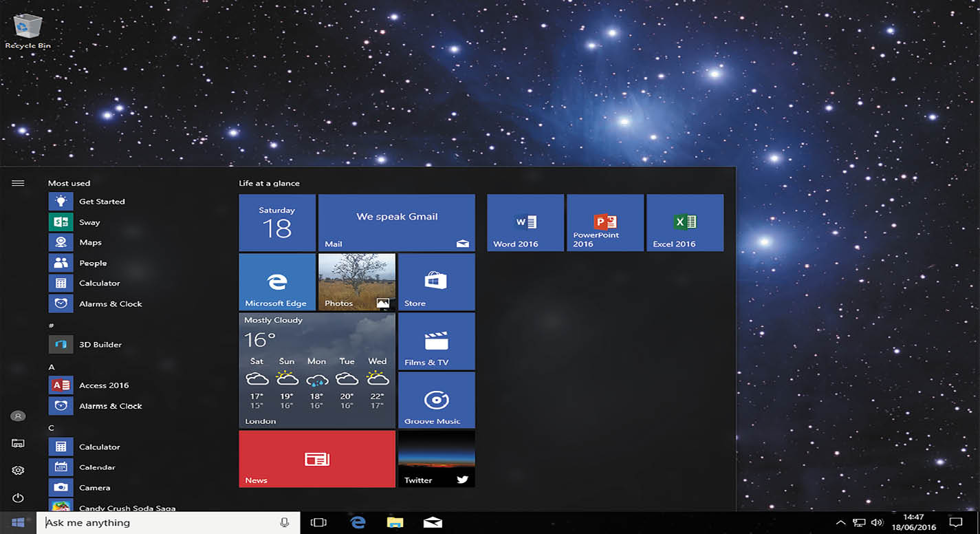Open File Explorer from the taskbar
This screenshot has width=980, height=534.
[x=395, y=522]
